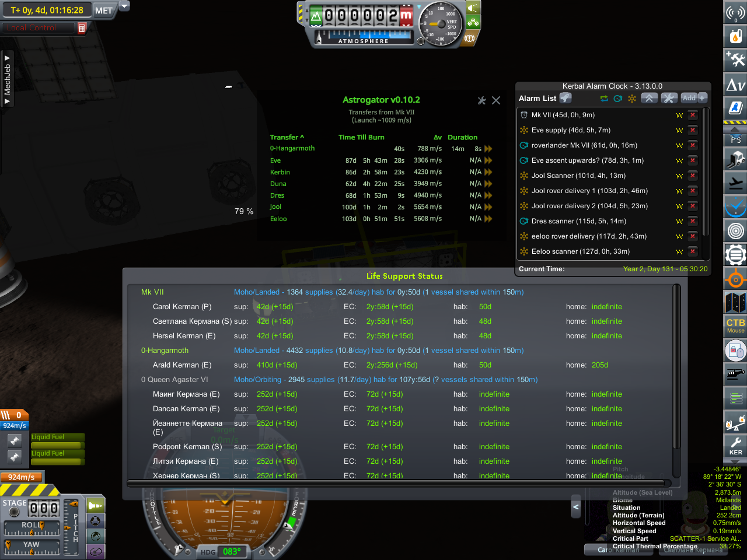Screen dimensions: 747x560
Task: Expand the MechJeb side tab
Action: [7, 79]
